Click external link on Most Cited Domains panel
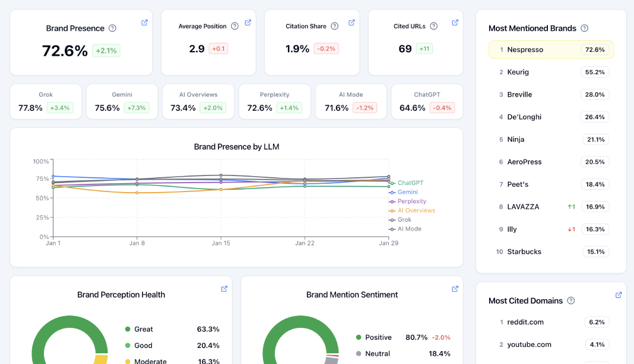The height and width of the screenshot is (364, 634). coord(618,295)
